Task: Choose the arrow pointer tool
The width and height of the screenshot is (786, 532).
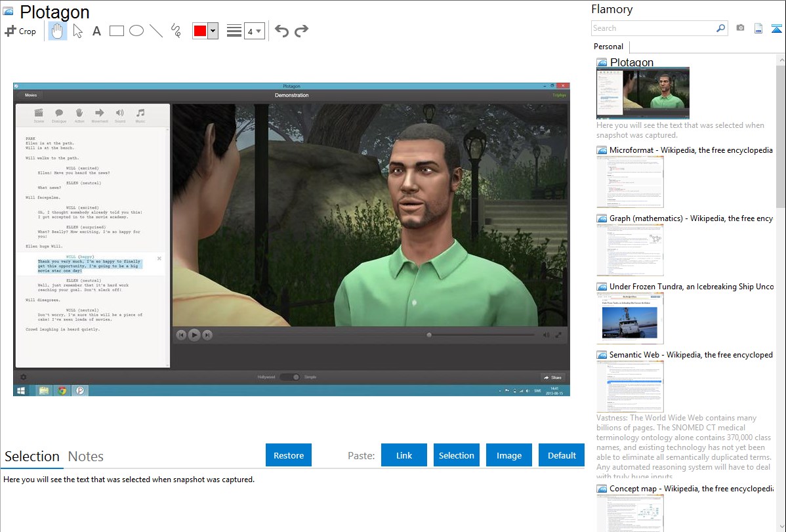Action: click(x=77, y=31)
